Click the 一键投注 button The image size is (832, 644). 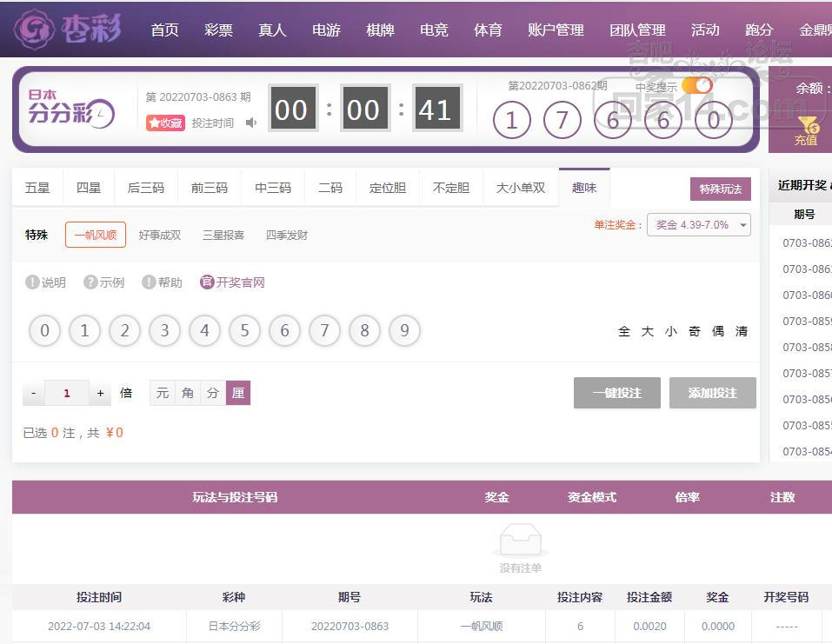[x=616, y=393]
